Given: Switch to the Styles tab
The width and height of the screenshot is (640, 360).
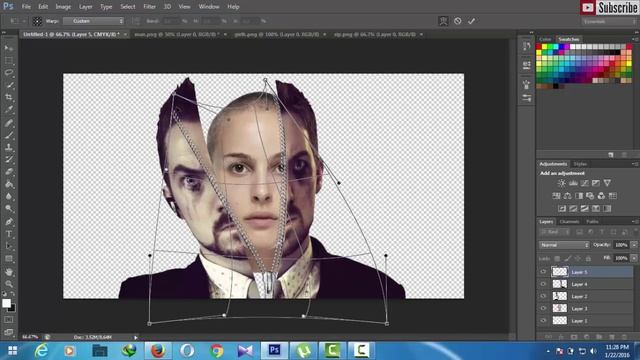Looking at the screenshot, I should [580, 164].
